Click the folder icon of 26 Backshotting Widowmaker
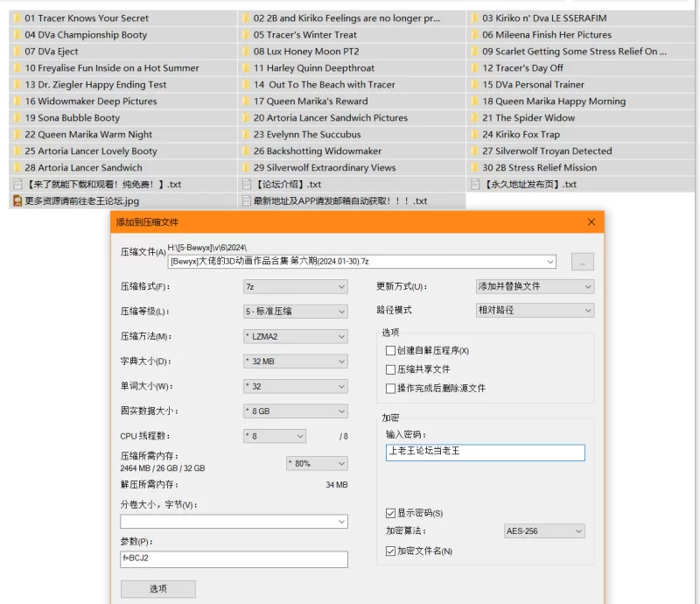This screenshot has width=700, height=604. (x=246, y=151)
